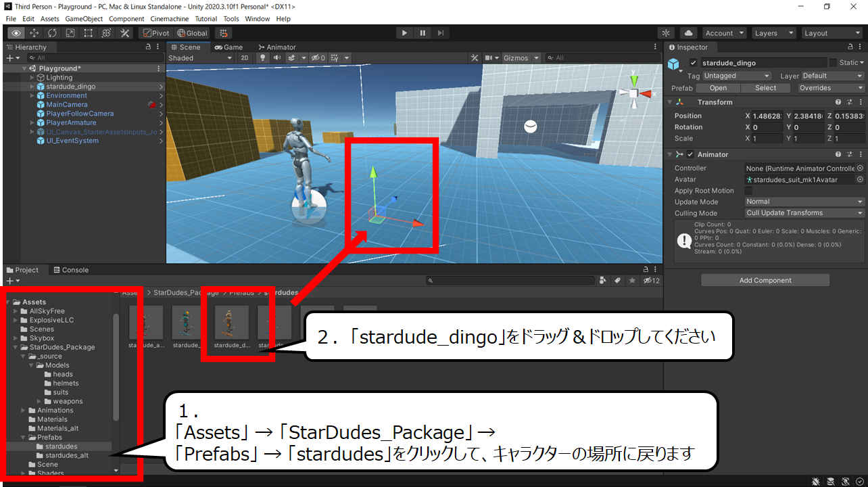This screenshot has width=868, height=487.
Task: Select the Move tool in toolbar
Action: (x=34, y=33)
